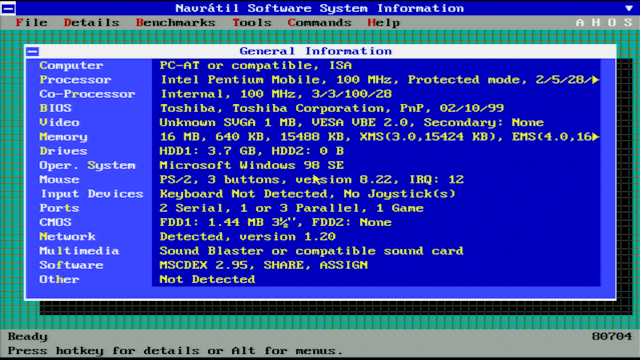Click the 'A' indicator in menu bar
Viewport: 640px width, 360px height.
pyautogui.click(x=580, y=22)
